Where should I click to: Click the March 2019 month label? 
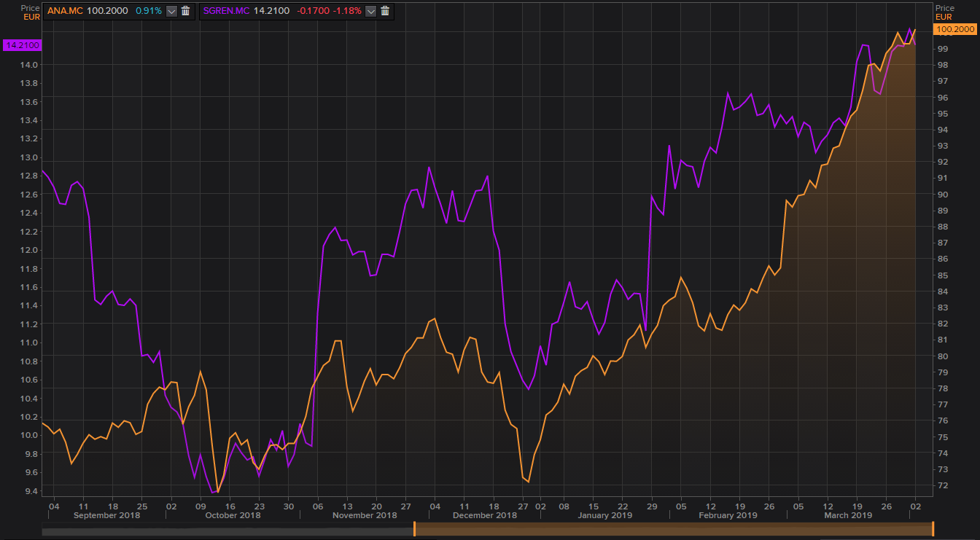pyautogui.click(x=847, y=515)
